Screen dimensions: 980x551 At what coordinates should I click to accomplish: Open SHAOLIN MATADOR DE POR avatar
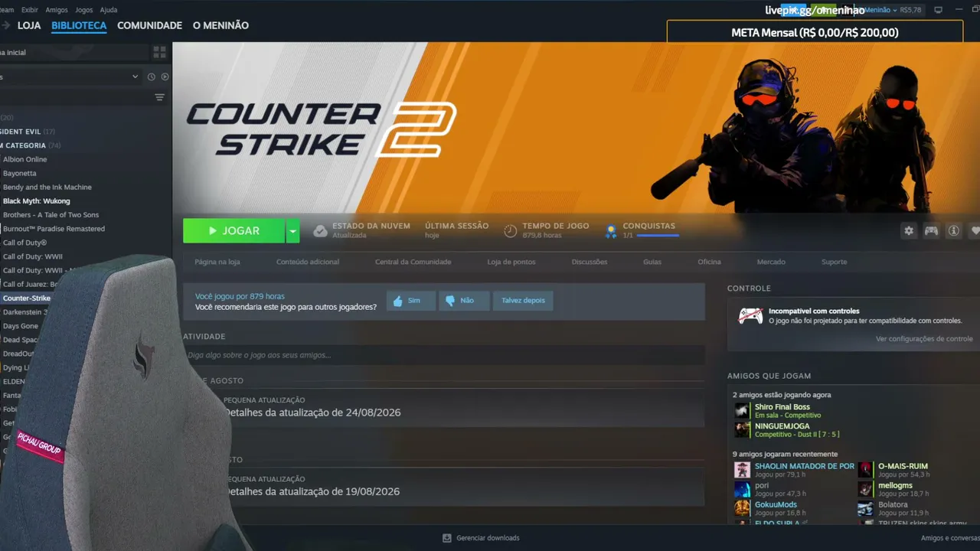742,469
